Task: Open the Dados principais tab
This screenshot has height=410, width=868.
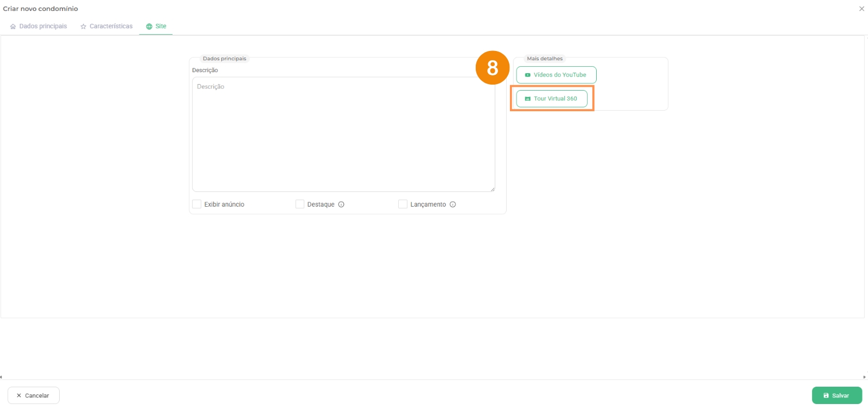Action: coord(43,27)
